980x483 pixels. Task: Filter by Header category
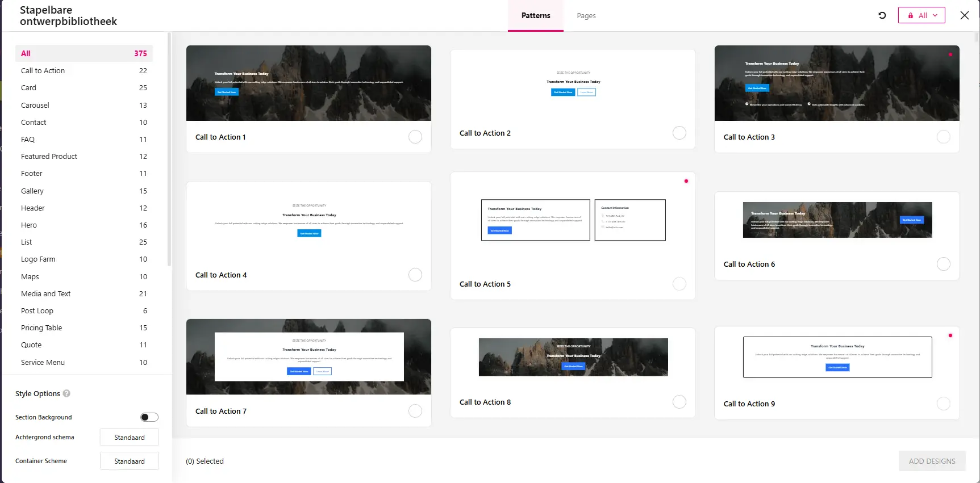click(84, 208)
